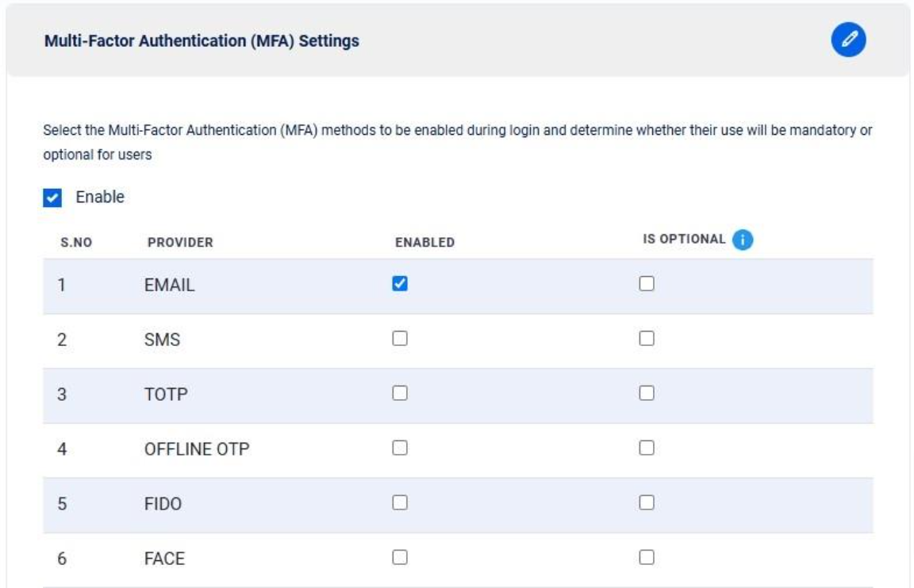Mark TOTP provider as optional

[647, 394]
